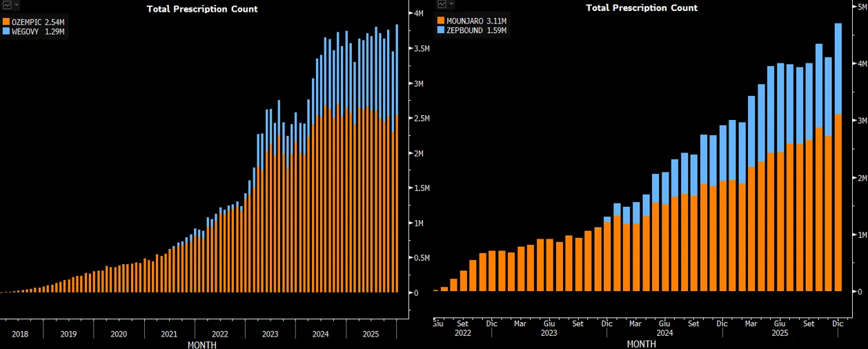Click the 2022 year label under the right chart
This screenshot has width=868, height=349.
[462, 332]
